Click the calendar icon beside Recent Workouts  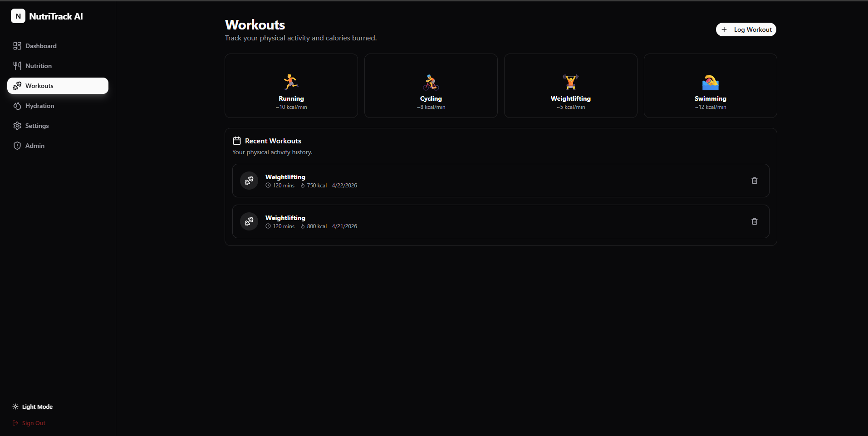coord(237,141)
